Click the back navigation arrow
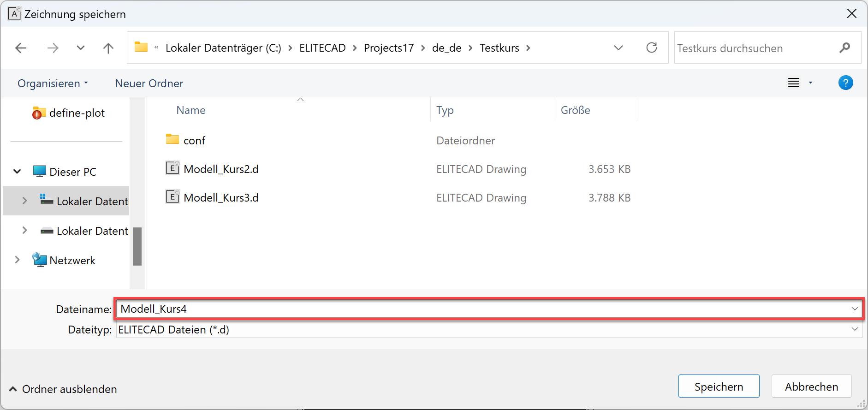 coord(21,48)
